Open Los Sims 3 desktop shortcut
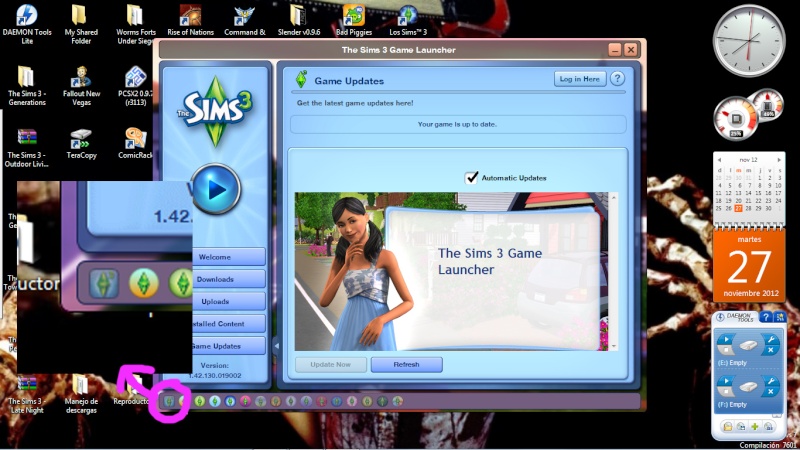This screenshot has width=800, height=450. tap(408, 20)
